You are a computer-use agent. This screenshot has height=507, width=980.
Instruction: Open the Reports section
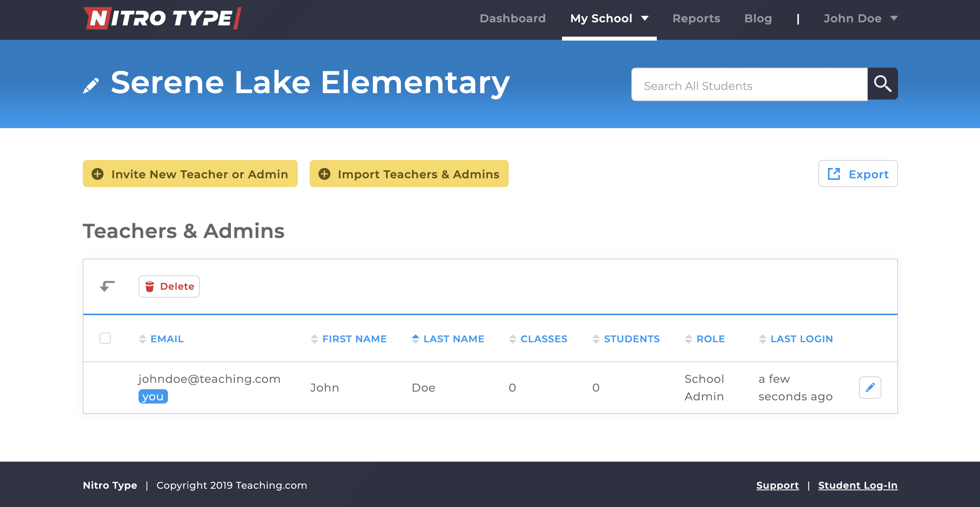pos(696,18)
